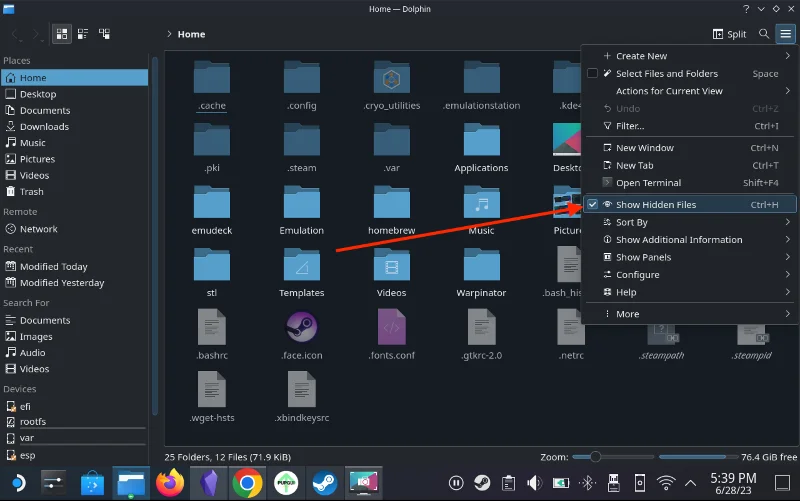Open the search magnifier icon
800x501 pixels.
pyautogui.click(x=764, y=34)
